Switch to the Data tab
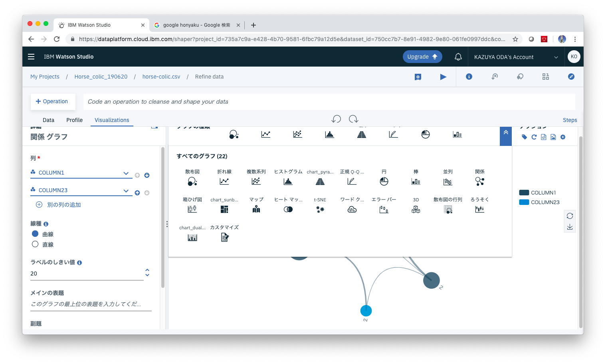Image resolution: width=606 pixels, height=364 pixels. click(x=48, y=120)
